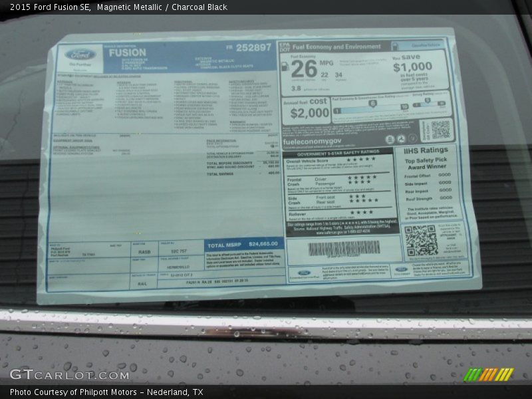This screenshot has height=399, width=532.
Task: Click the Overall Vehicle Score star rating
Action: (x=360, y=159)
